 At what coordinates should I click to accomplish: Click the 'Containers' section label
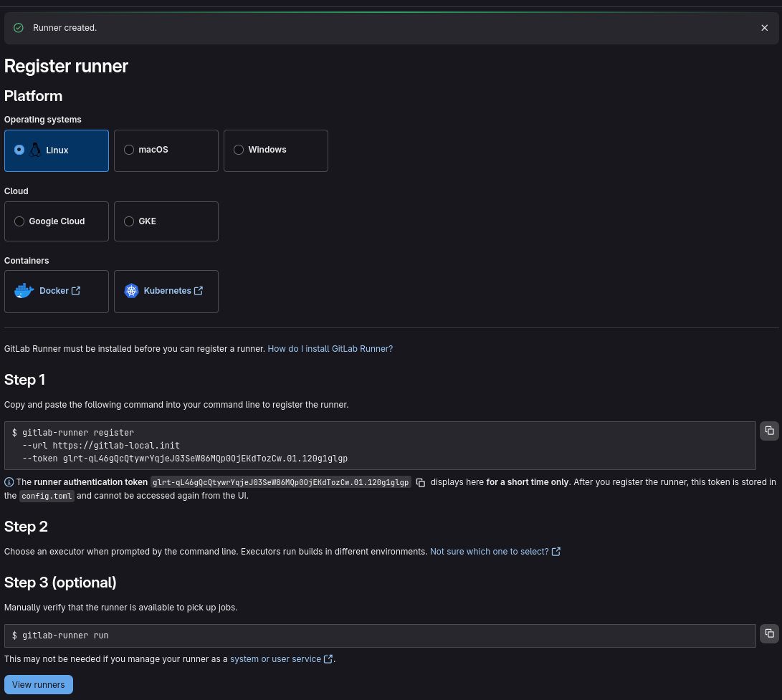(27, 261)
